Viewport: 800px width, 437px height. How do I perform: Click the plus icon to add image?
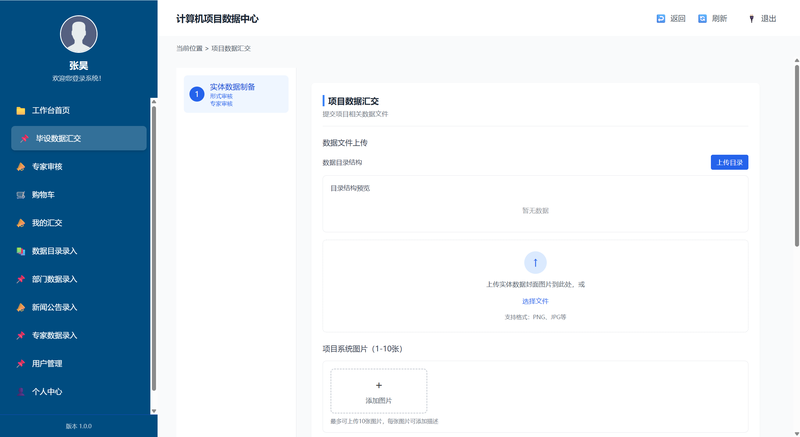(379, 385)
